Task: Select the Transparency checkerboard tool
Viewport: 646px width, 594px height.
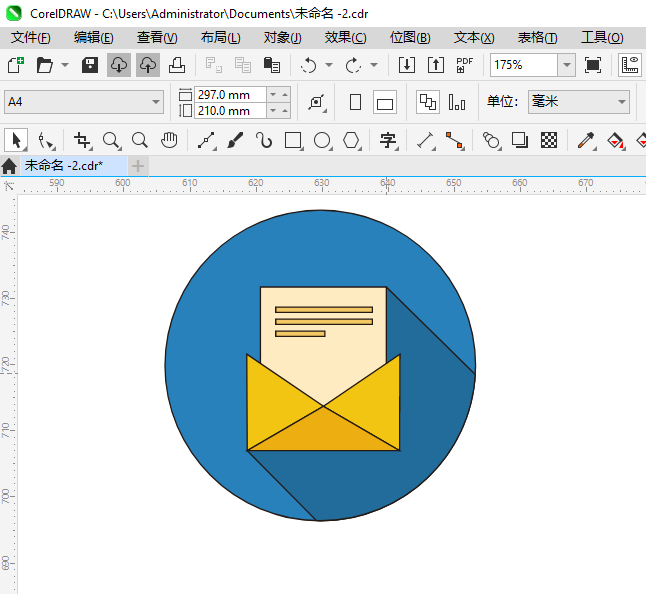Action: pos(549,140)
